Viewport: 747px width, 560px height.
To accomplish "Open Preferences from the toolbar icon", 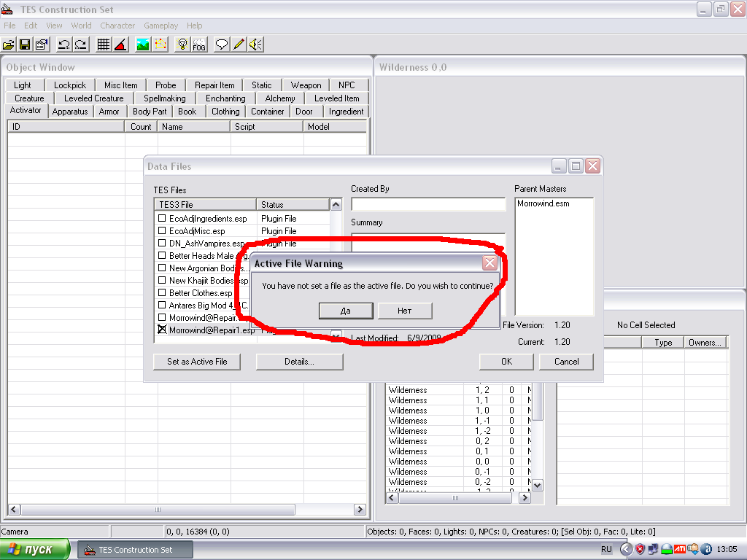I will point(42,44).
